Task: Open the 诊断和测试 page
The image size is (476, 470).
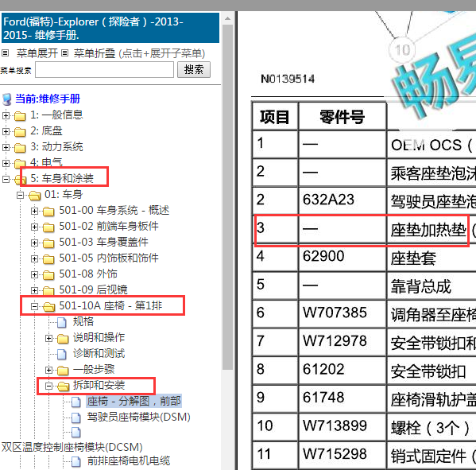Action: click(x=99, y=353)
